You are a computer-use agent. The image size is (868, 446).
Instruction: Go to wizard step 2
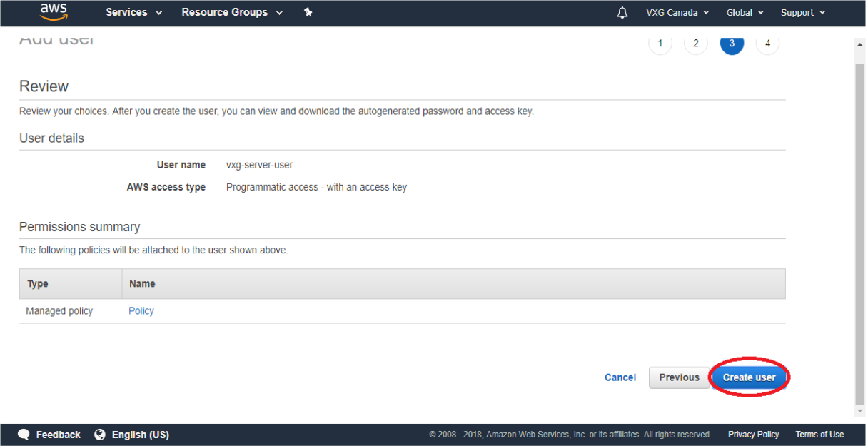696,44
